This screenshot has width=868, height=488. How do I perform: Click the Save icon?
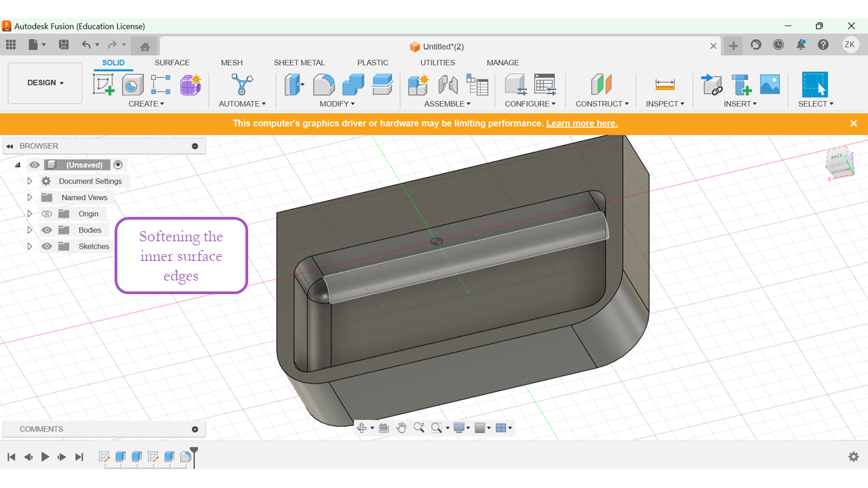(64, 45)
